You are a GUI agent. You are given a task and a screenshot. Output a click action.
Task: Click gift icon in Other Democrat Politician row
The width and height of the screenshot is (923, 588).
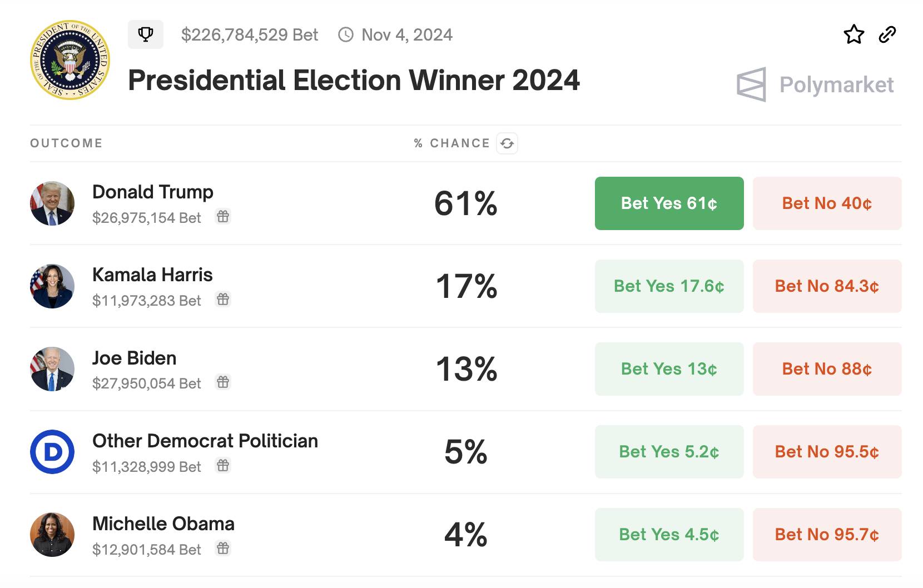tap(223, 466)
